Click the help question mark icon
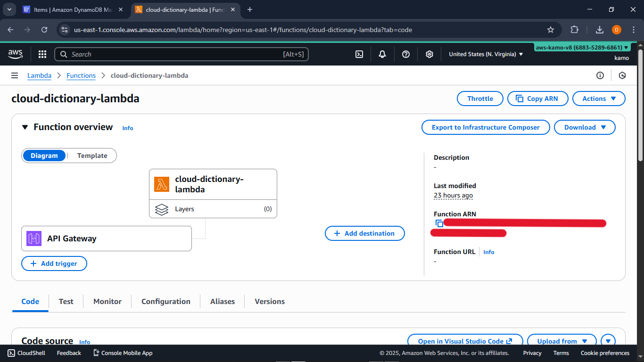 click(x=406, y=54)
